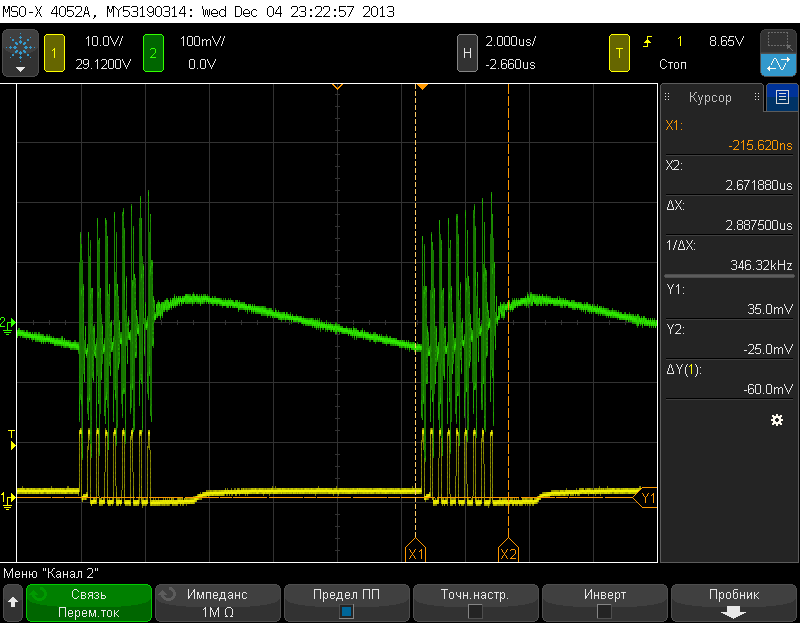Select the Y2 value -25.0mV
Image resolution: width=800 pixels, height=623 pixels.
coord(768,350)
